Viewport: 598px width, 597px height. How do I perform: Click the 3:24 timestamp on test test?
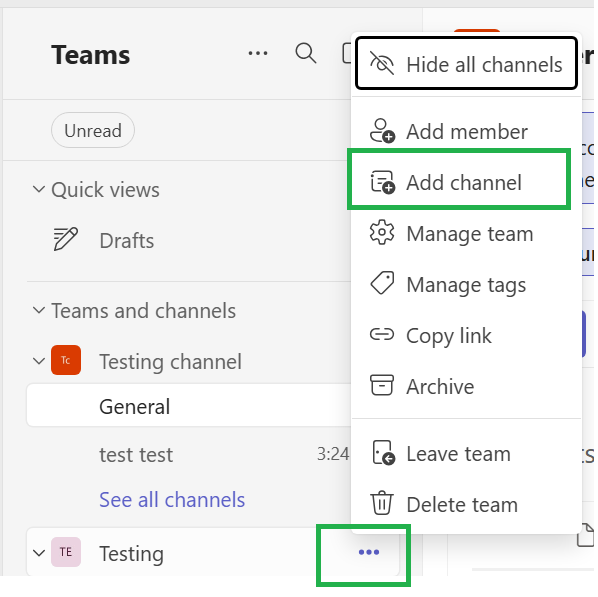pos(333,454)
